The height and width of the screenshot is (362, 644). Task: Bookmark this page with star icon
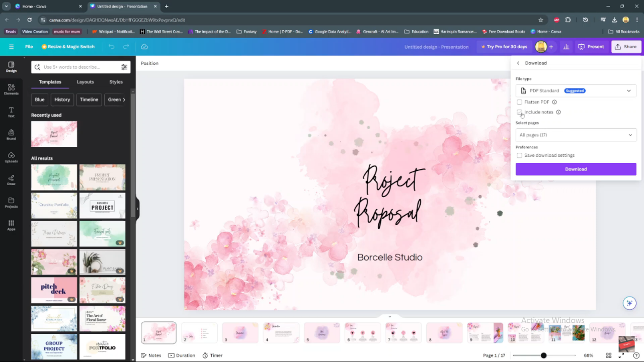(x=541, y=20)
